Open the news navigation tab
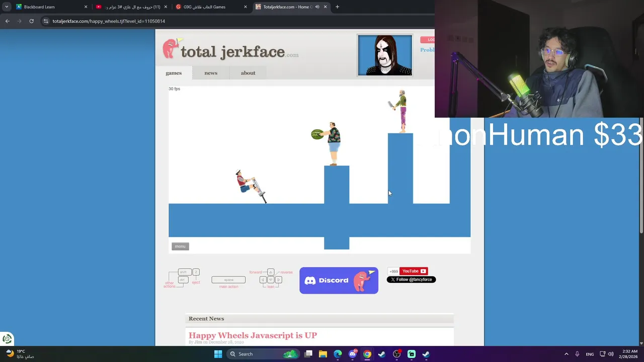 [x=211, y=73]
